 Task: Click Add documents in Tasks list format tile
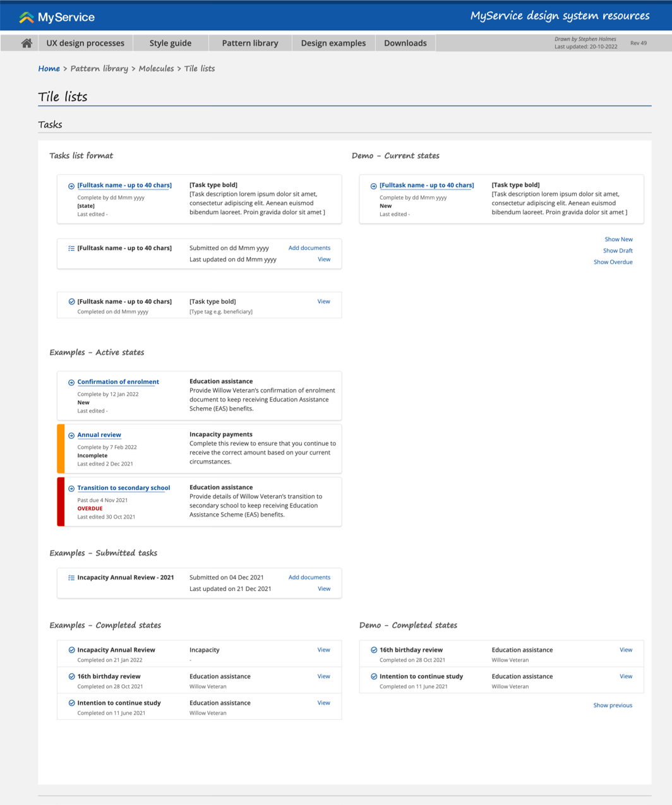point(309,248)
